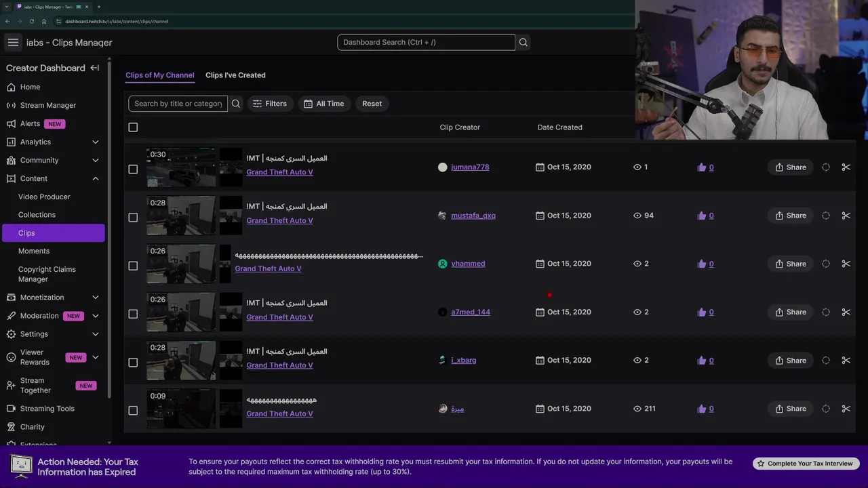Click circular icon beside Share for a7med_144 clip

coord(826,312)
